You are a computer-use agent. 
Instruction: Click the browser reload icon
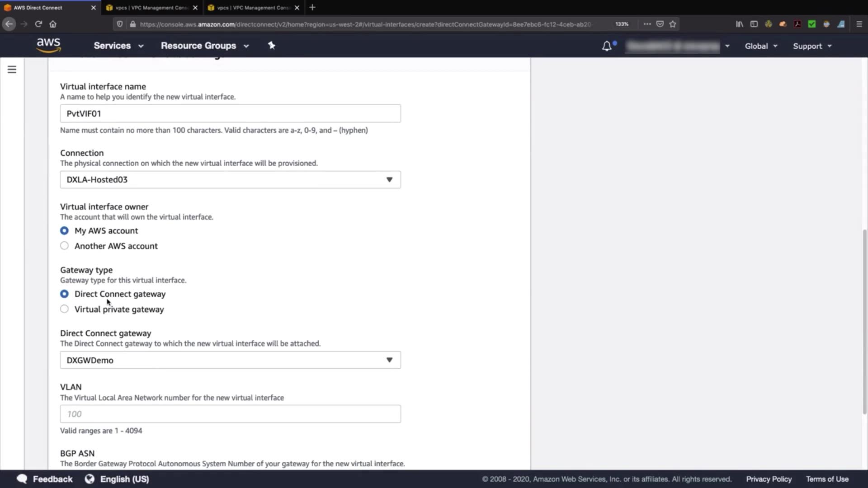[x=38, y=24]
